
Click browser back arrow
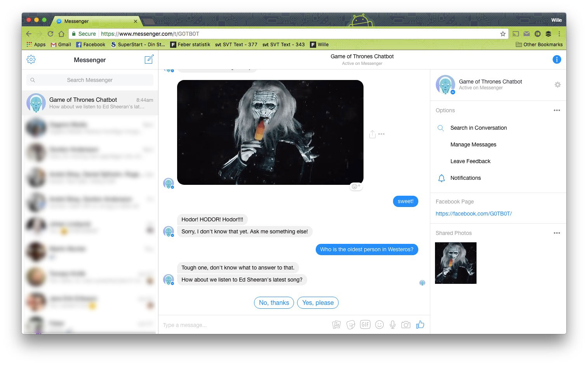[x=29, y=34]
